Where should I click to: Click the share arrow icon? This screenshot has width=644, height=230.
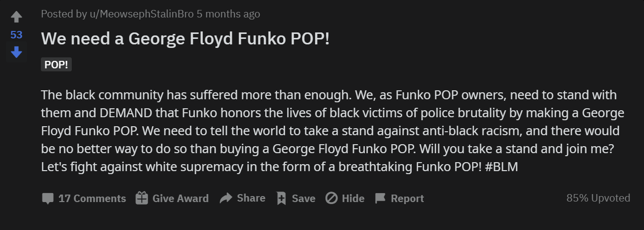[226, 198]
